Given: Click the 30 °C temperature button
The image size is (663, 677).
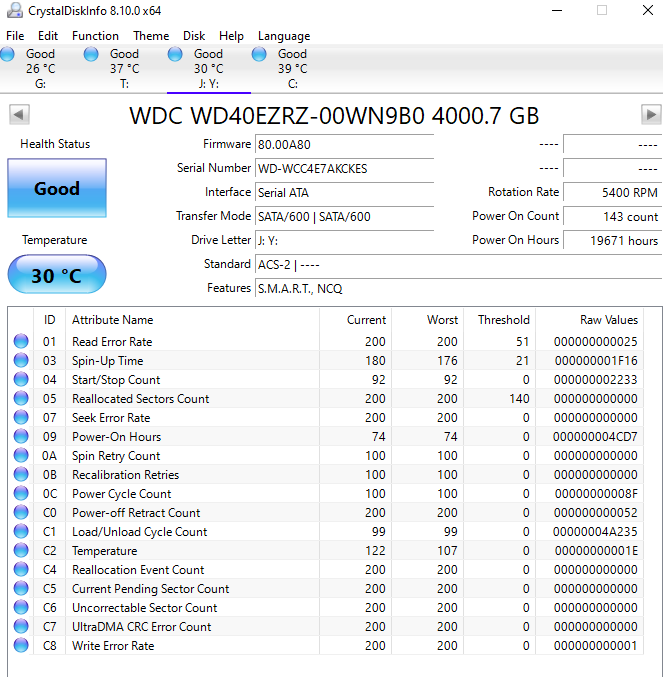Looking at the screenshot, I should tap(57, 275).
